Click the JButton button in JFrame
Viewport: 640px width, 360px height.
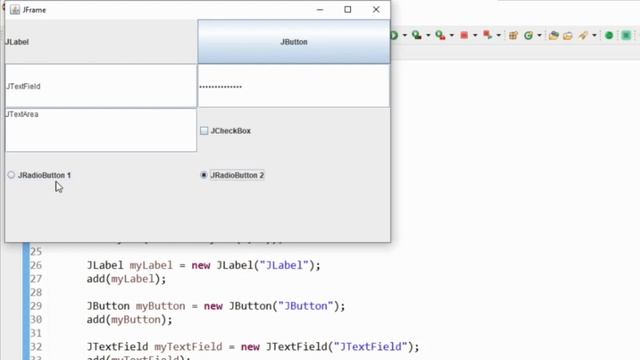point(294,42)
